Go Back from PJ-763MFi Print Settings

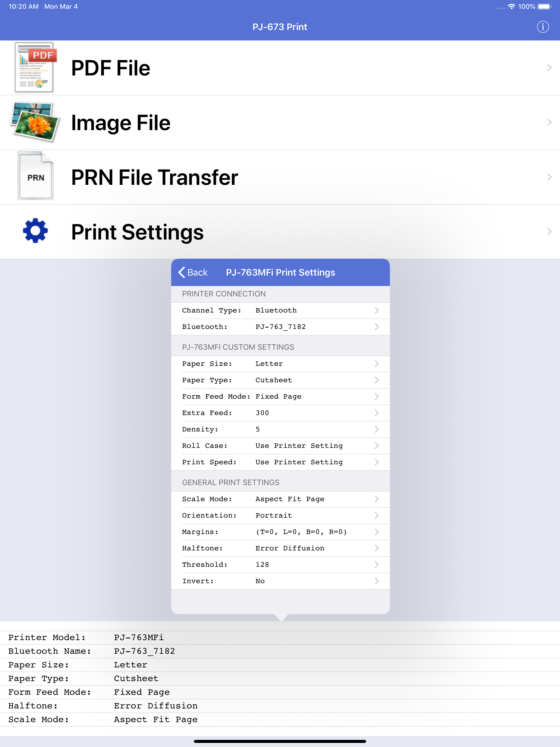pyautogui.click(x=193, y=272)
